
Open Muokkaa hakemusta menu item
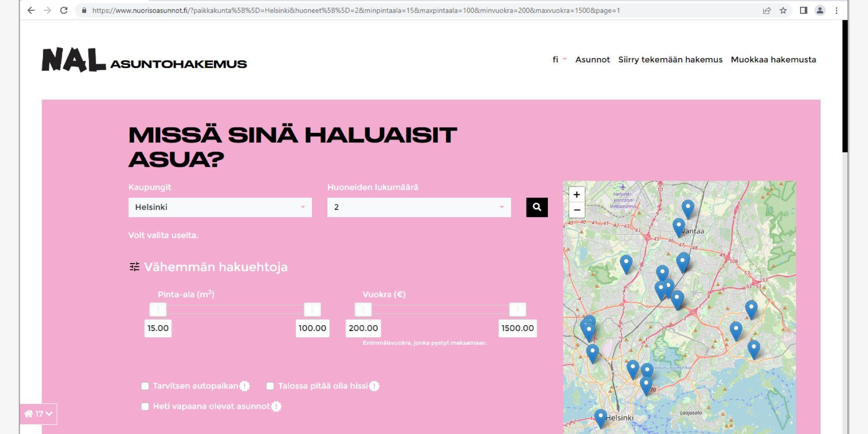click(x=774, y=59)
